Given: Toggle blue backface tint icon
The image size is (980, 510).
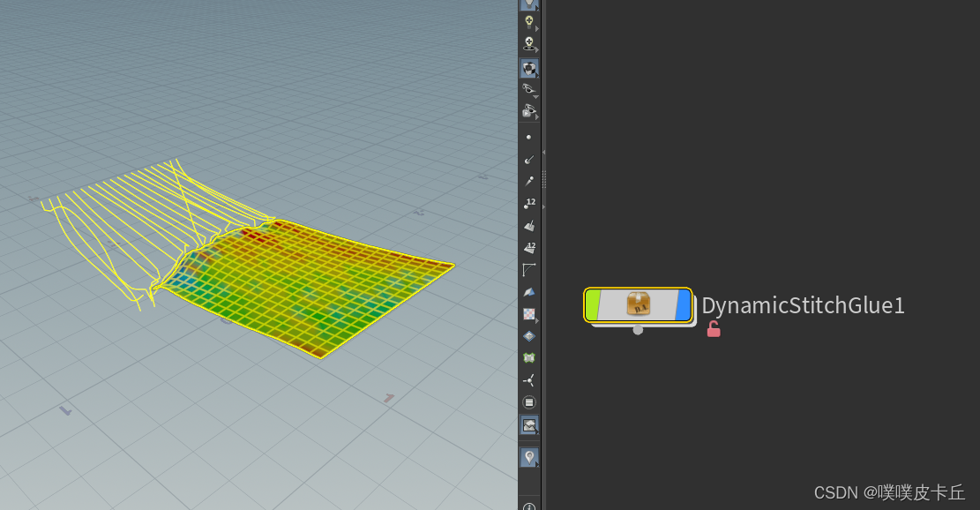Looking at the screenshot, I should (x=528, y=292).
